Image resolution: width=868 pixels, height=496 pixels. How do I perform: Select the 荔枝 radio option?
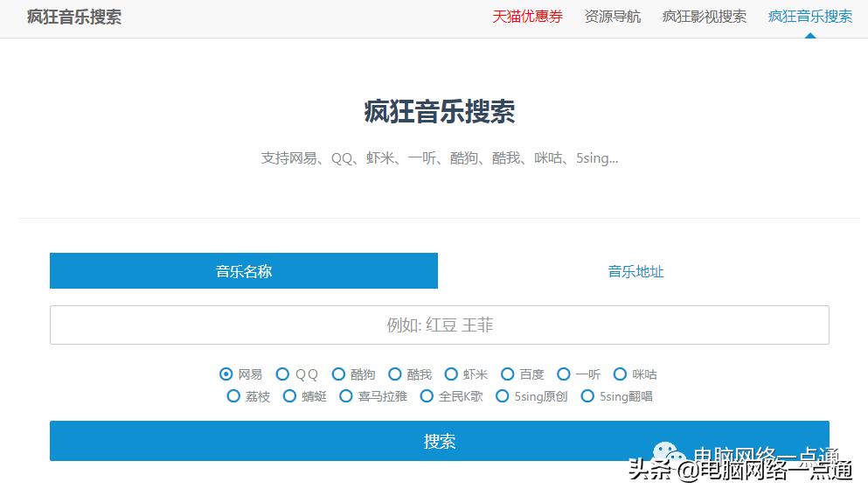pos(233,396)
